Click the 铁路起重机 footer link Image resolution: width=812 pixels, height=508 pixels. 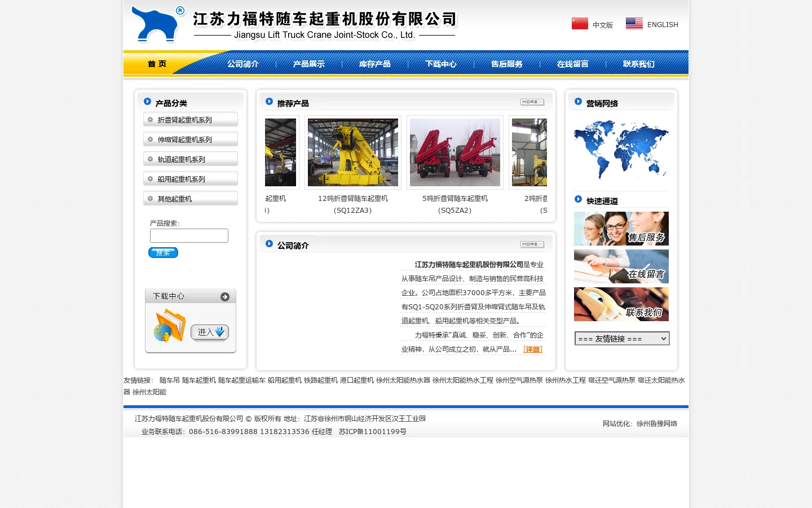pyautogui.click(x=321, y=380)
